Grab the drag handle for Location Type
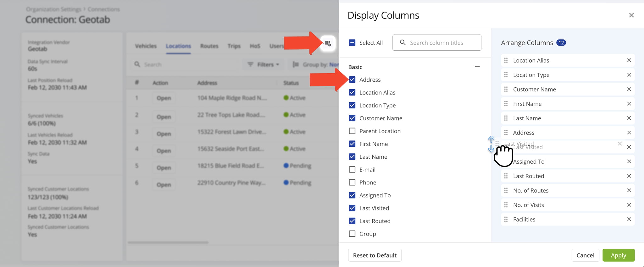The height and width of the screenshot is (267, 644). click(506, 75)
